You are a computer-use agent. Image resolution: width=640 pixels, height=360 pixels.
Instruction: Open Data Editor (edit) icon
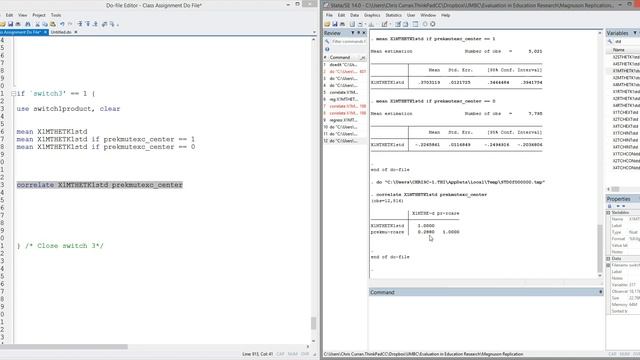click(398, 24)
